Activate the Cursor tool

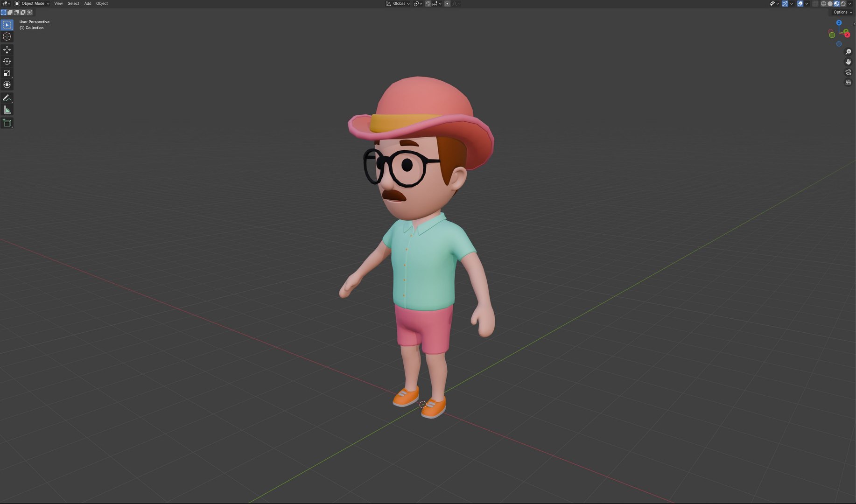click(x=7, y=37)
